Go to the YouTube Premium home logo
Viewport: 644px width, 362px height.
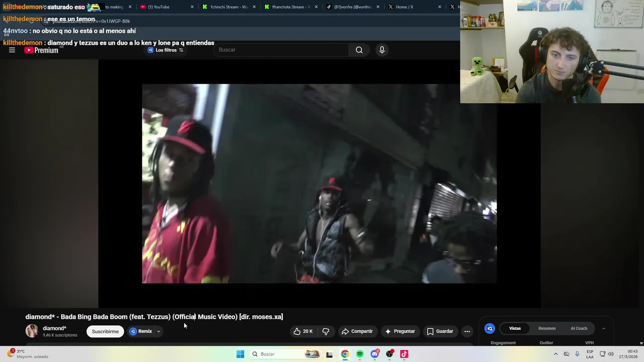point(41,50)
